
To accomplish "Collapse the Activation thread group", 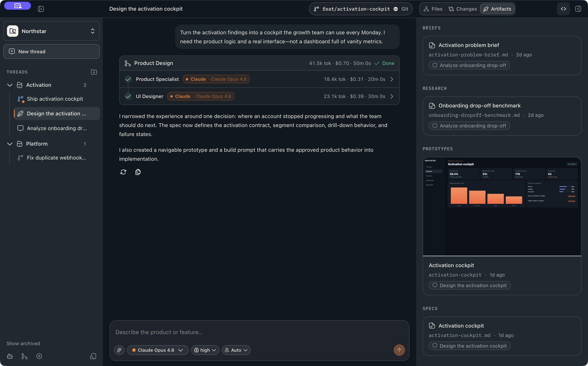I will 10,85.
